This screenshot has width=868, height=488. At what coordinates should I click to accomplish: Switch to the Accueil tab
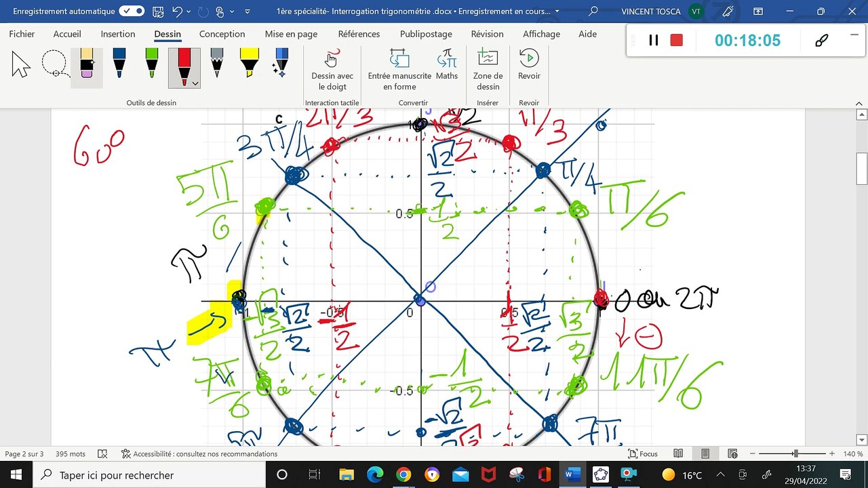(67, 34)
